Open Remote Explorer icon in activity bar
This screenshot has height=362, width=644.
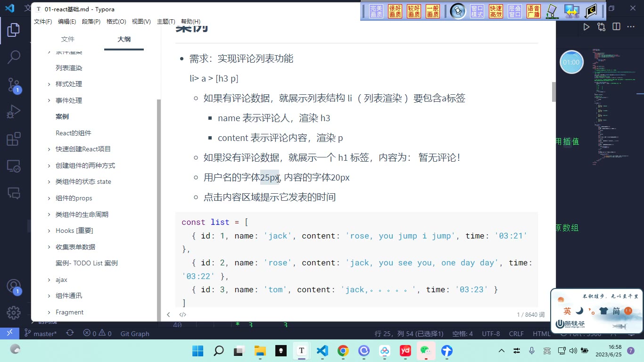[x=14, y=166]
